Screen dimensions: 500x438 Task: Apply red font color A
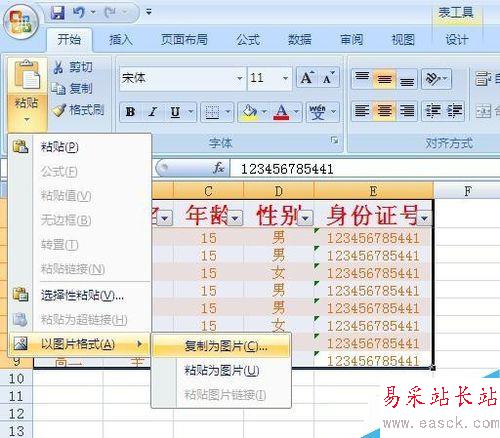[x=282, y=112]
